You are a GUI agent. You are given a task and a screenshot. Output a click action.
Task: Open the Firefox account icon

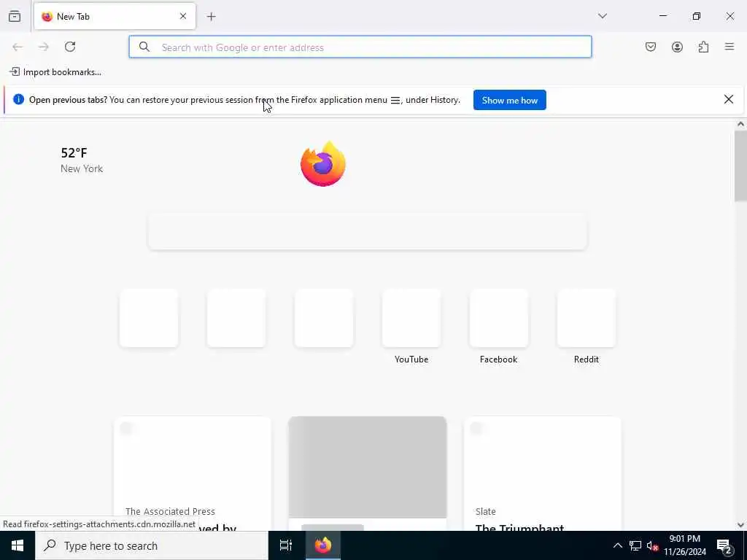677,47
